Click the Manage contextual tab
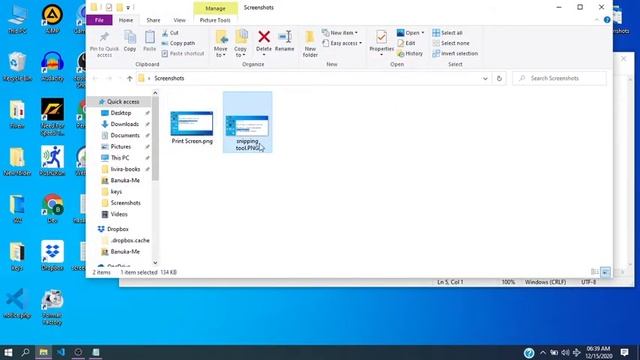640x360 pixels. 216,8
